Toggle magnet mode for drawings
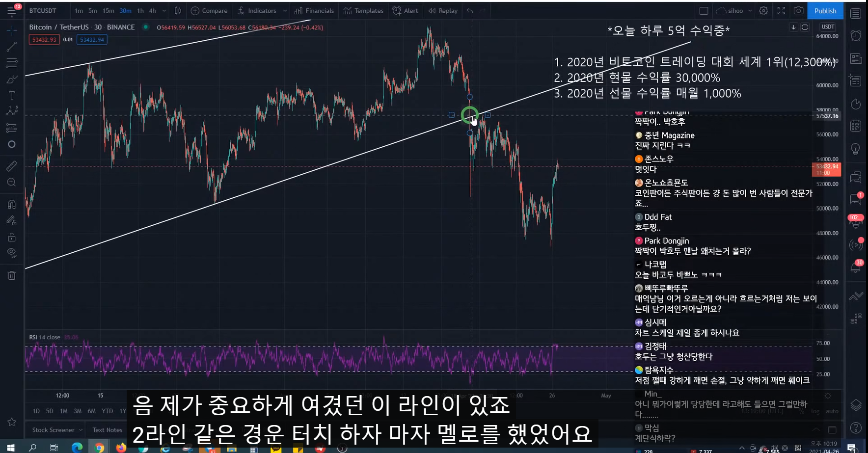This screenshot has height=453, width=868. (12, 204)
